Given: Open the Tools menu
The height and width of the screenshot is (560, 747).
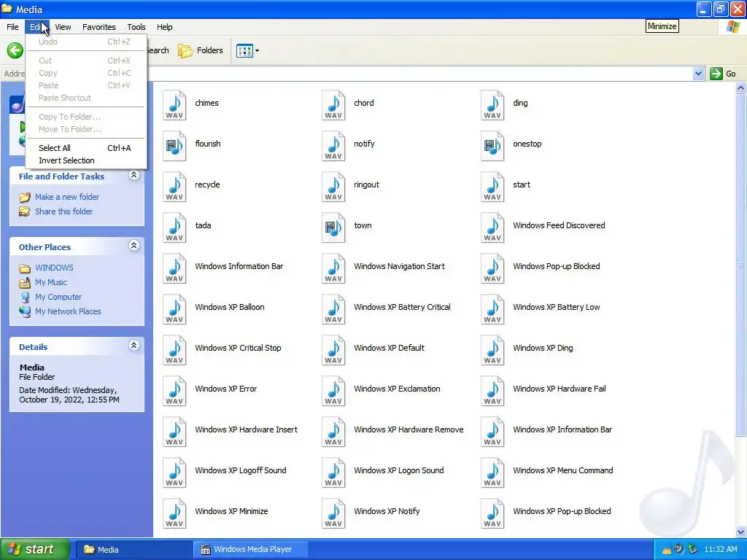Looking at the screenshot, I should click(136, 27).
